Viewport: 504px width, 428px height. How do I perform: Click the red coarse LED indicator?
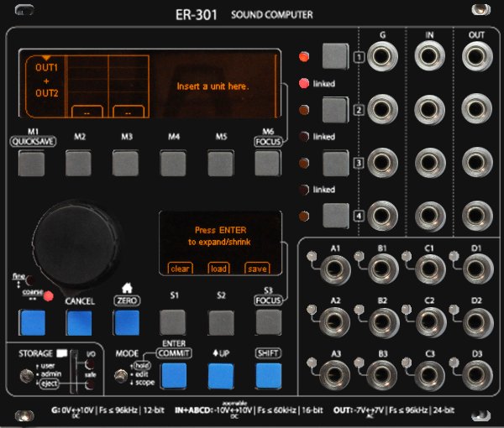(x=48, y=296)
